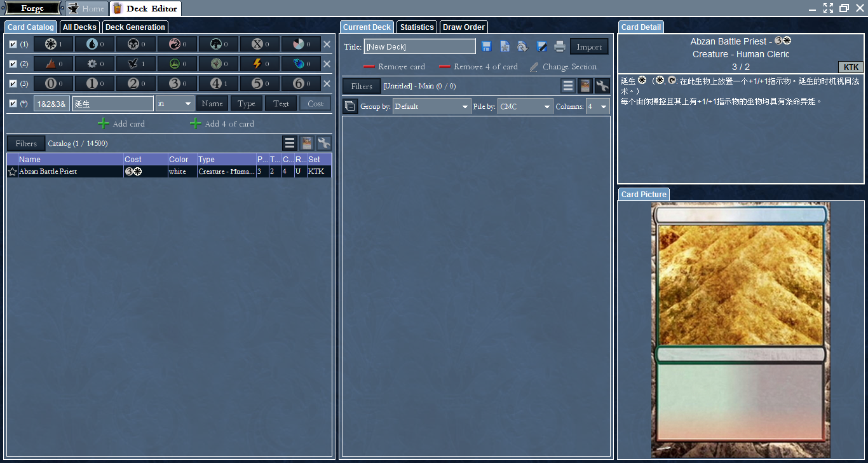Open the search mode 'in' dropdown
Viewport: 868px width, 463px height.
[x=175, y=104]
